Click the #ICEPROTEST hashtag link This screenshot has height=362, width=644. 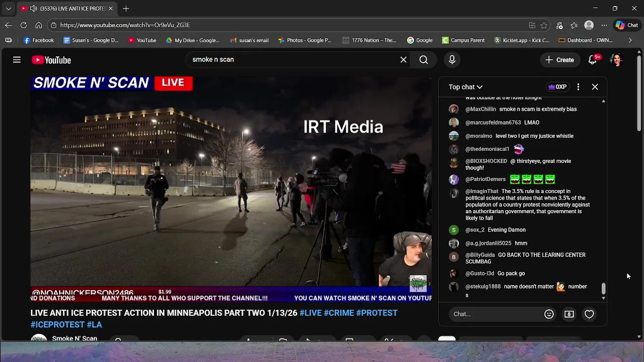(57, 325)
